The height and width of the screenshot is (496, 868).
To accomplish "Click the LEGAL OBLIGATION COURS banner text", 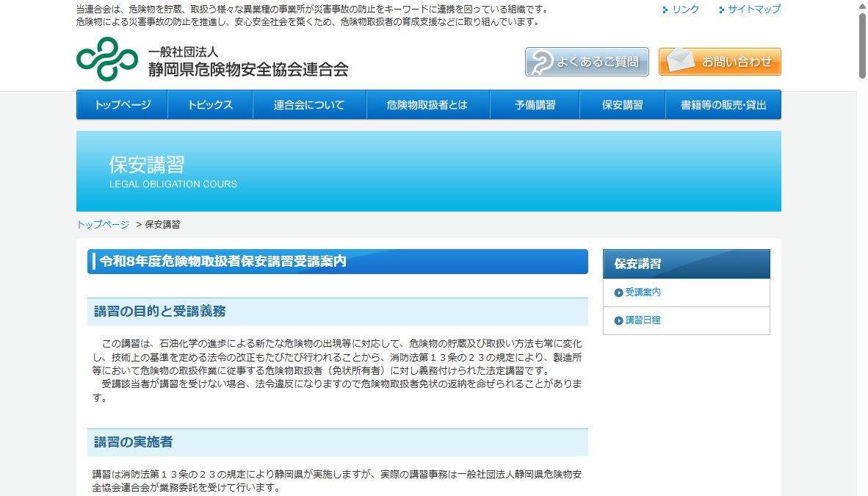I will (x=173, y=184).
